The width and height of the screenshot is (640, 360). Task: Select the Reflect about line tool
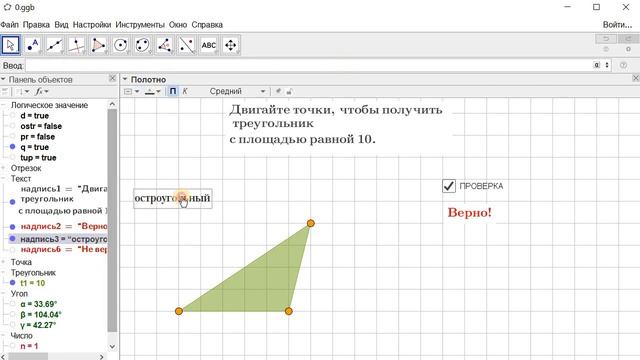click(x=187, y=45)
